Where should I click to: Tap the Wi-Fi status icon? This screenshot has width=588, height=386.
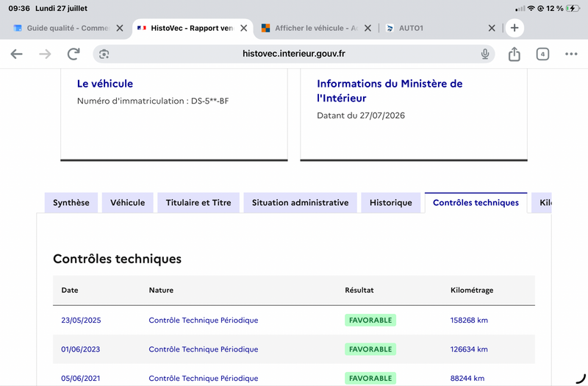point(531,8)
